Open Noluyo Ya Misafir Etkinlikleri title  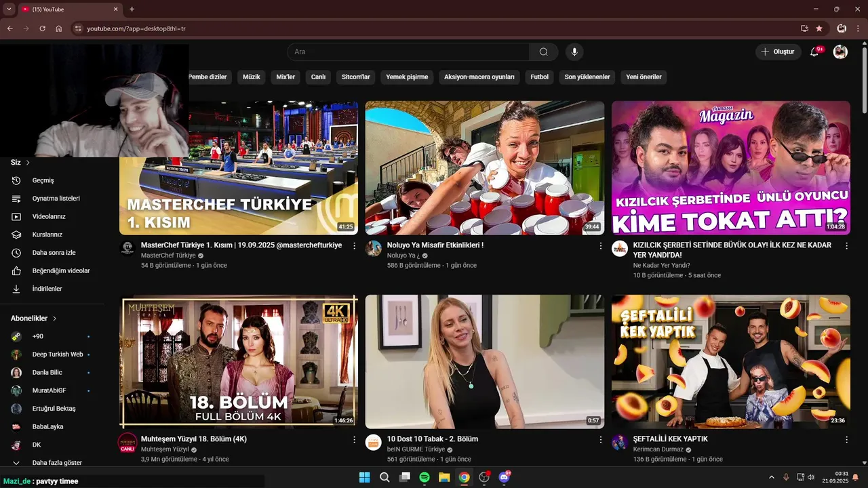point(435,245)
